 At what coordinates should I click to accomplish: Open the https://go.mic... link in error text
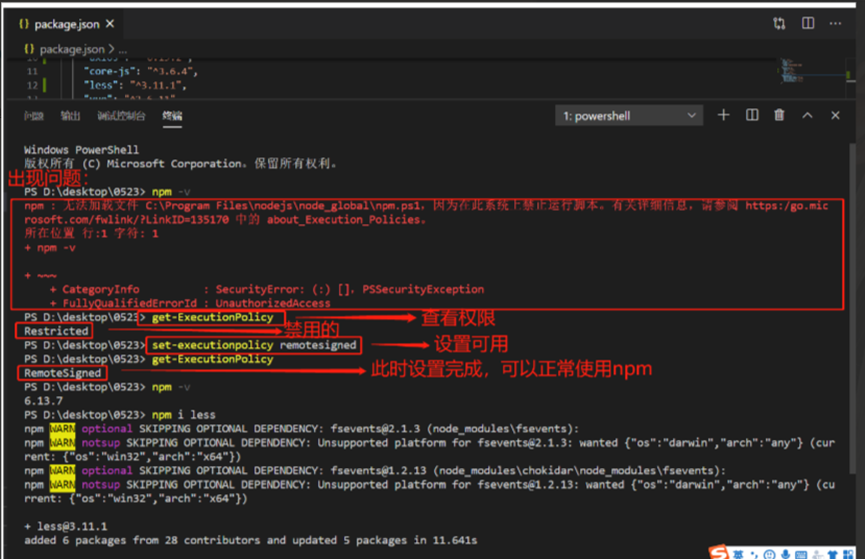787,206
